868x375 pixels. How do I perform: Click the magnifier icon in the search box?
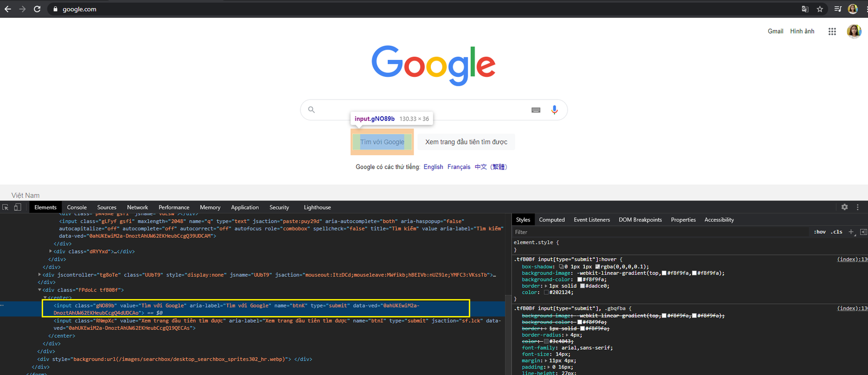[311, 109]
